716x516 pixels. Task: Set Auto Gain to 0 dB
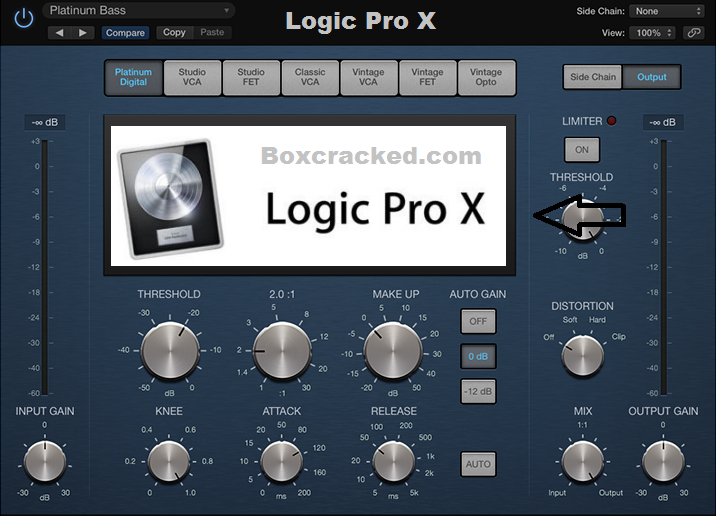478,357
